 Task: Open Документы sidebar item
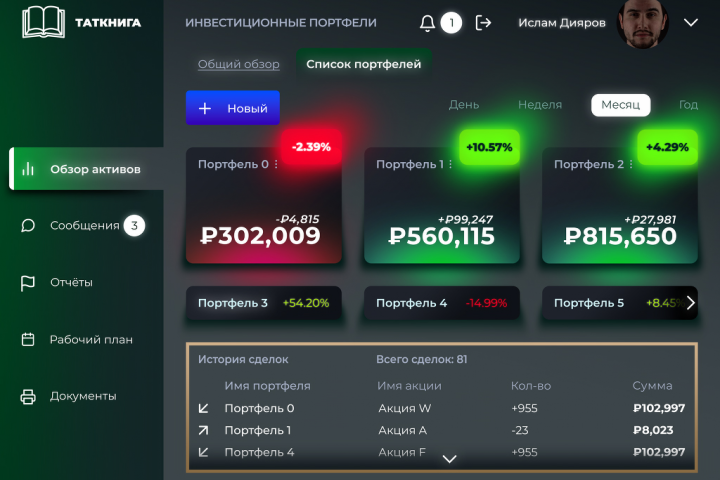point(83,396)
